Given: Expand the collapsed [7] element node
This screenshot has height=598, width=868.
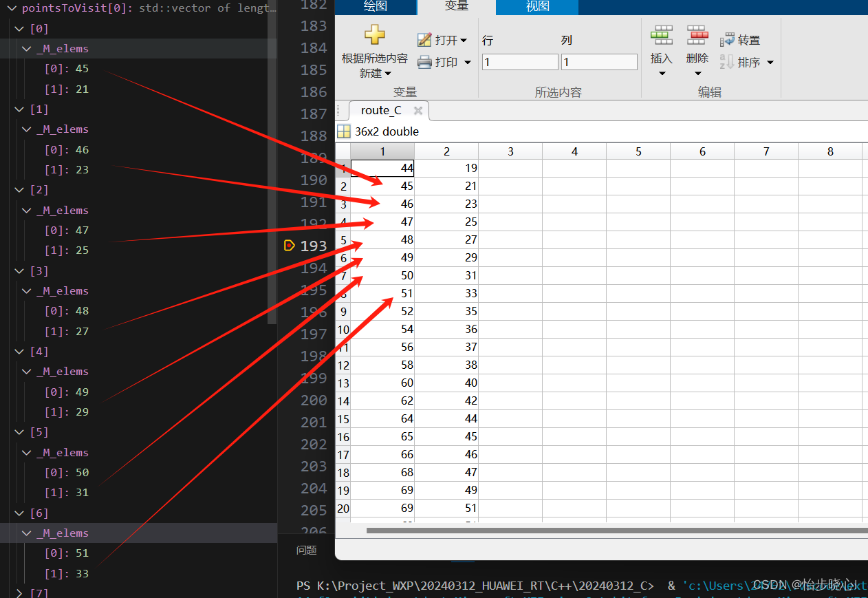Looking at the screenshot, I should point(19,593).
